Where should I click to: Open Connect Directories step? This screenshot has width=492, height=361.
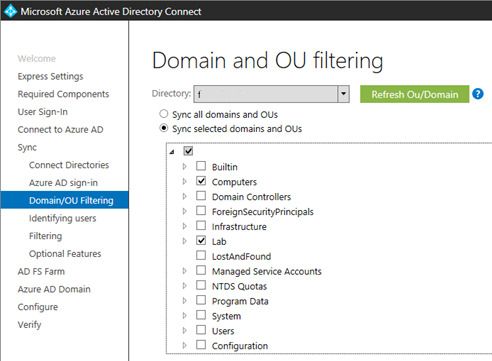pos(69,165)
